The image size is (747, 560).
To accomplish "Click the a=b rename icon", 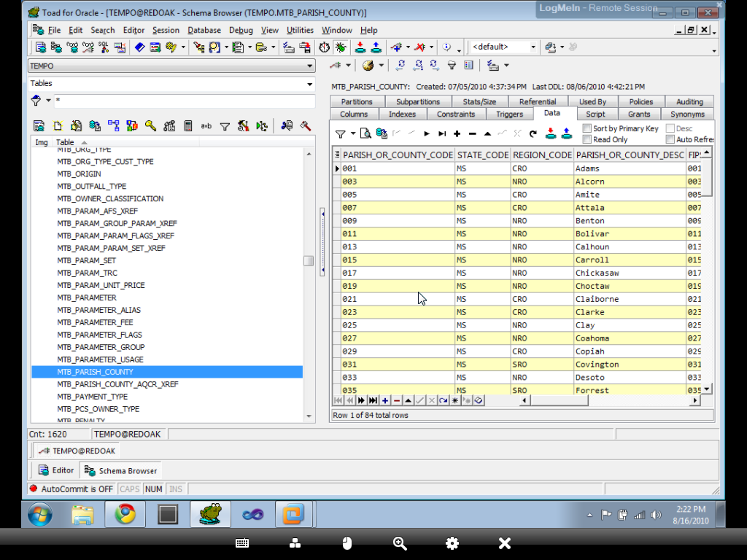I will point(206,125).
